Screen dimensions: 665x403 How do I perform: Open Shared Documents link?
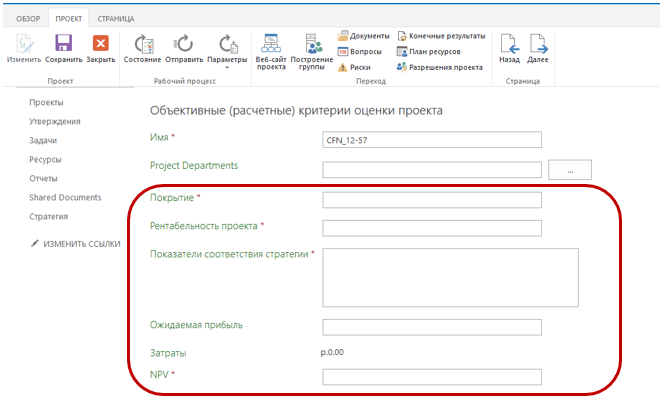[x=65, y=197]
